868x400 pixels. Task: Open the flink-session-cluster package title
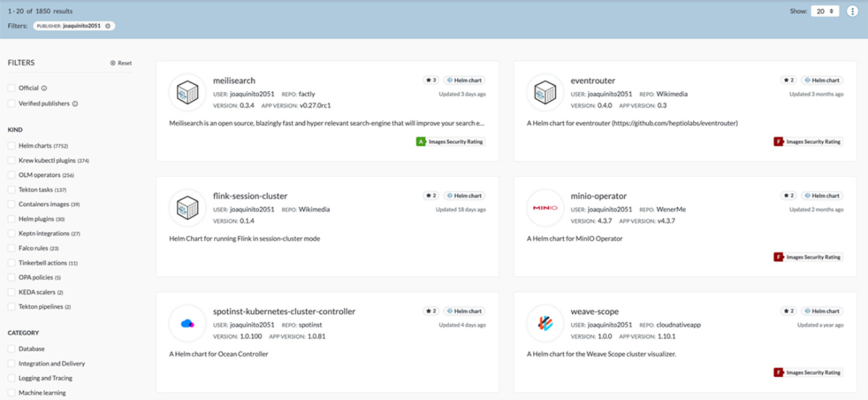coord(250,196)
